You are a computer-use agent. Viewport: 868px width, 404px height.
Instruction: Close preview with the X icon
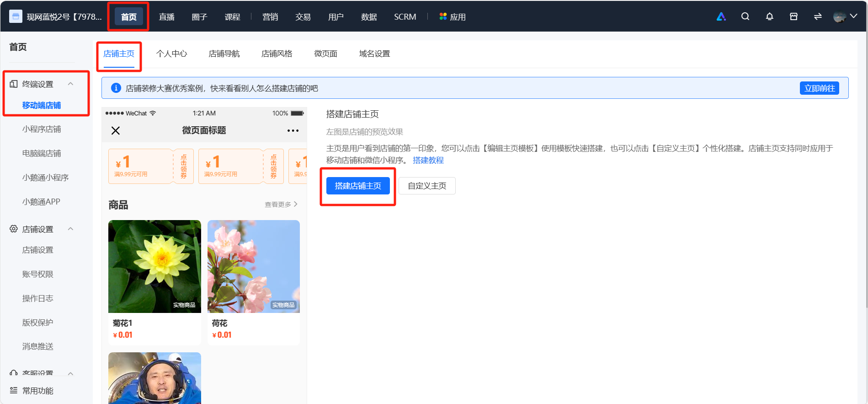click(116, 130)
